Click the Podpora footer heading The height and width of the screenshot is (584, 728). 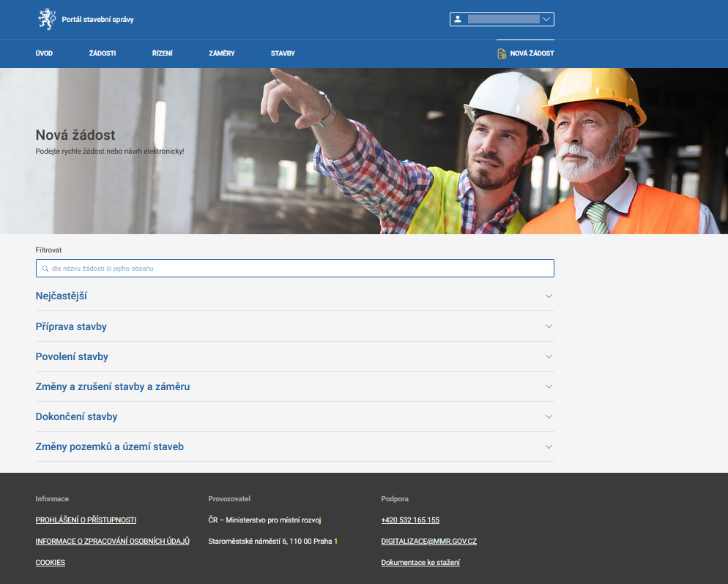395,499
